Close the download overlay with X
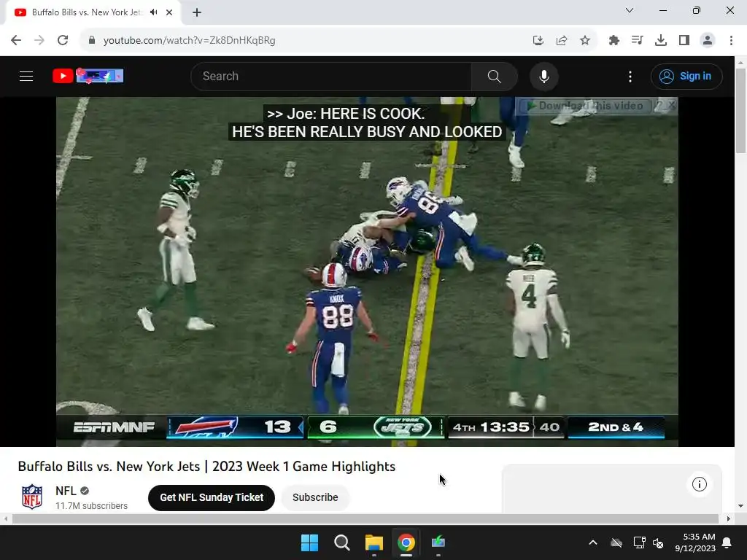Image resolution: width=747 pixels, height=560 pixels. coord(671,105)
